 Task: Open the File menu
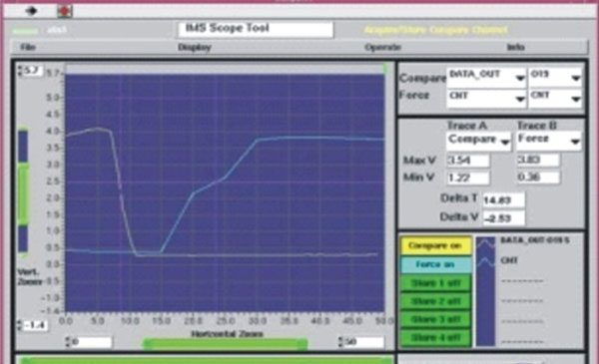tap(28, 47)
